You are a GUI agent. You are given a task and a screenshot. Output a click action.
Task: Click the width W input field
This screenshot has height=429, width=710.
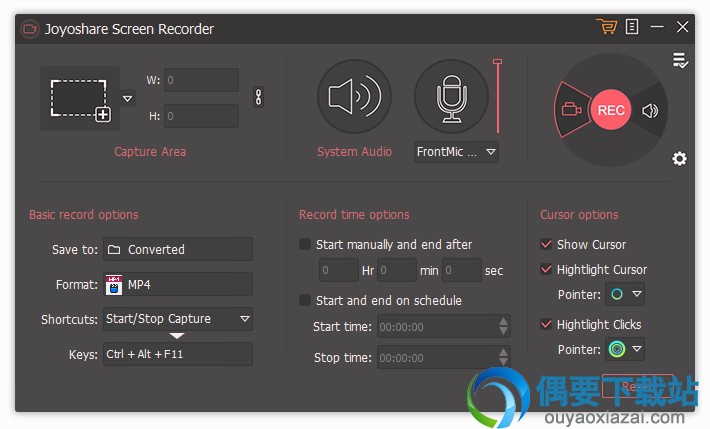[x=201, y=80]
